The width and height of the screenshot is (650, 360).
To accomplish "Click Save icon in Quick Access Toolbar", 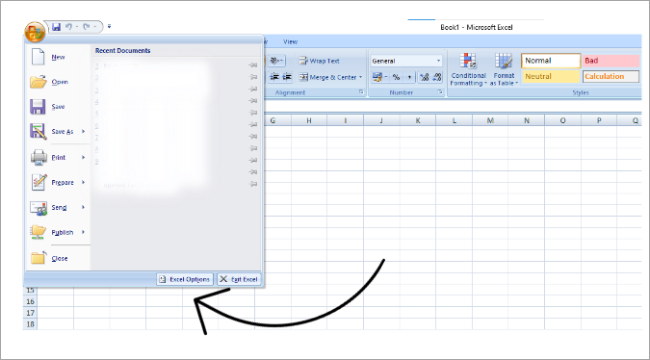I will tap(56, 27).
